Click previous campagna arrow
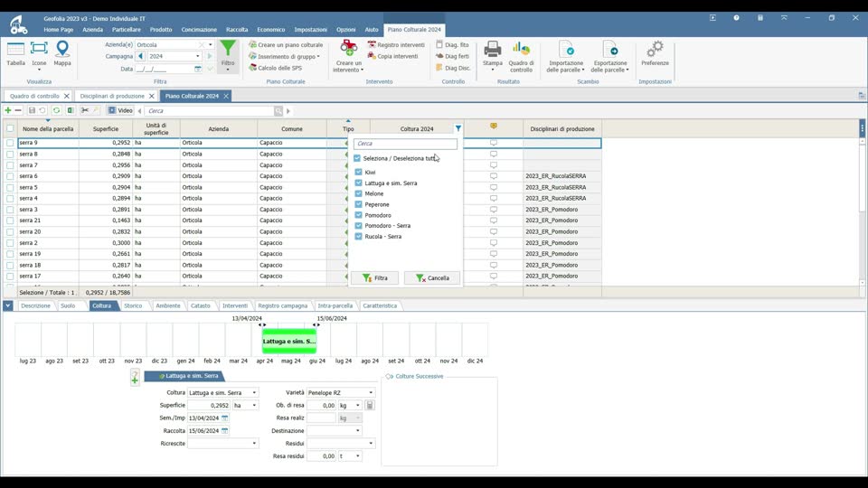 [141, 56]
